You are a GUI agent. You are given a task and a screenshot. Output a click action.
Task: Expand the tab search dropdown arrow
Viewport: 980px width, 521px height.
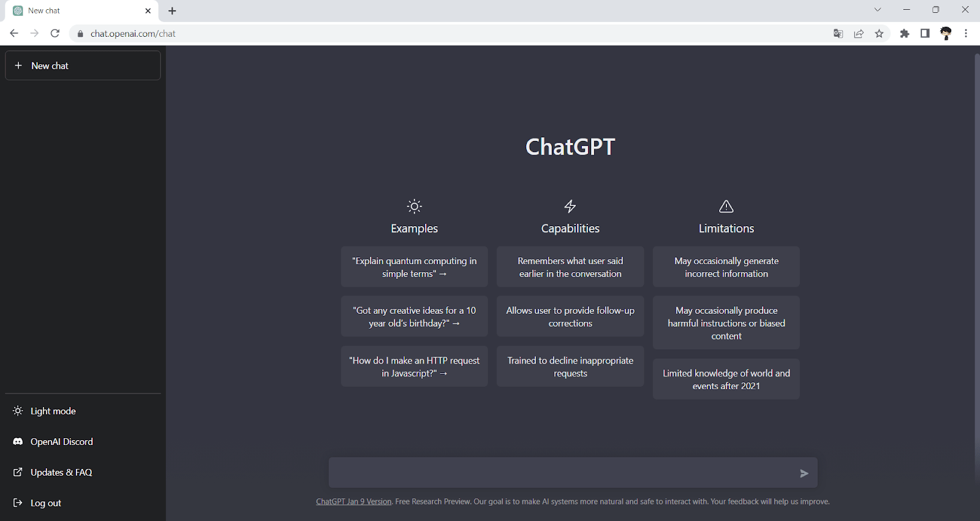tap(878, 10)
